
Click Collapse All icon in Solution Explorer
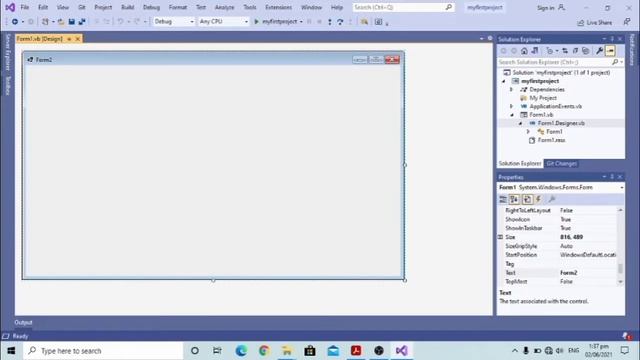(575, 51)
